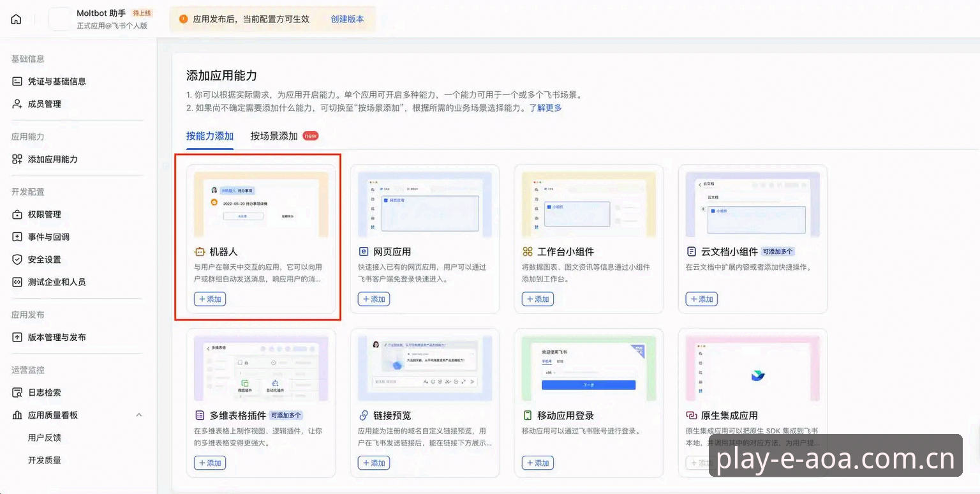980x494 pixels.
Task: Click the 多维表格插件 preview thumbnail
Action: point(261,368)
